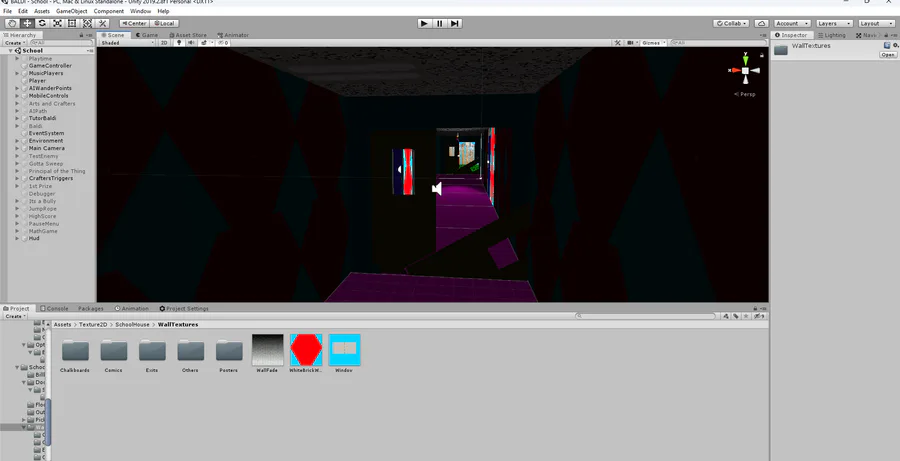Select the Hand tool in the toolbar
Image resolution: width=900 pixels, height=461 pixels.
(12, 24)
